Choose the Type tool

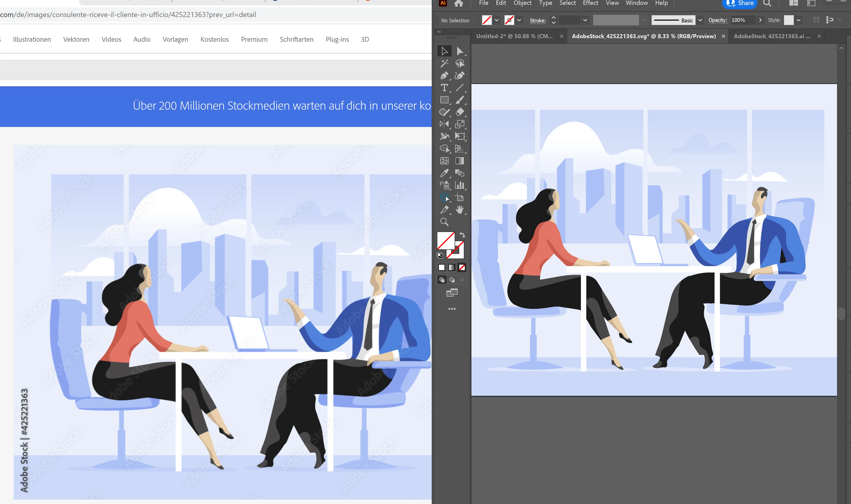(x=444, y=88)
